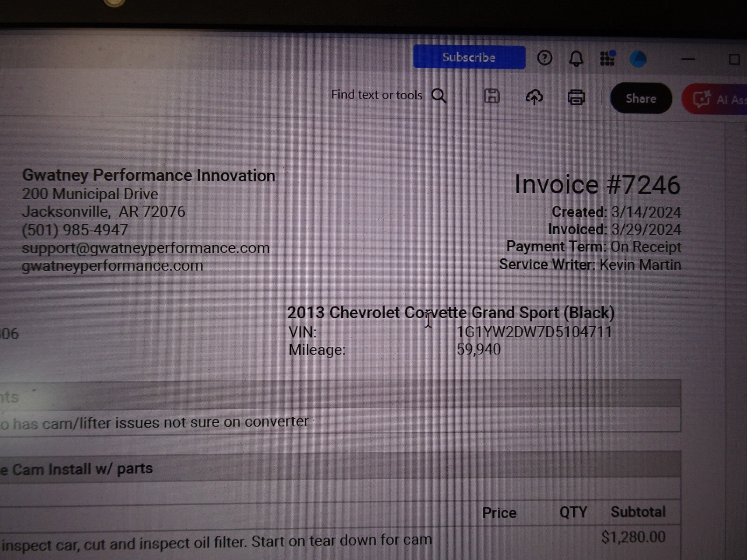Maximize the Acrobat window
Viewport: 747px width, 560px height.
[734, 59]
